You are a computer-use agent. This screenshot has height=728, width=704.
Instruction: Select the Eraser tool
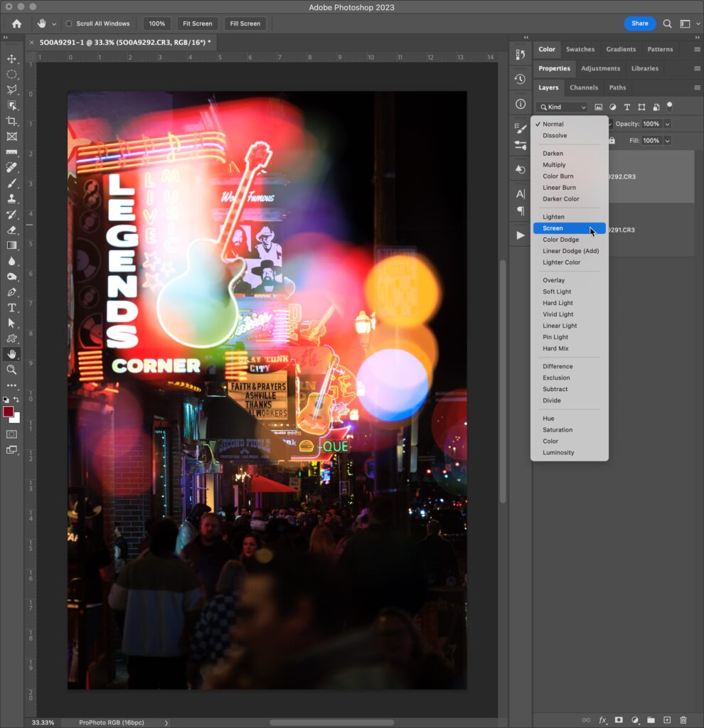[11, 230]
